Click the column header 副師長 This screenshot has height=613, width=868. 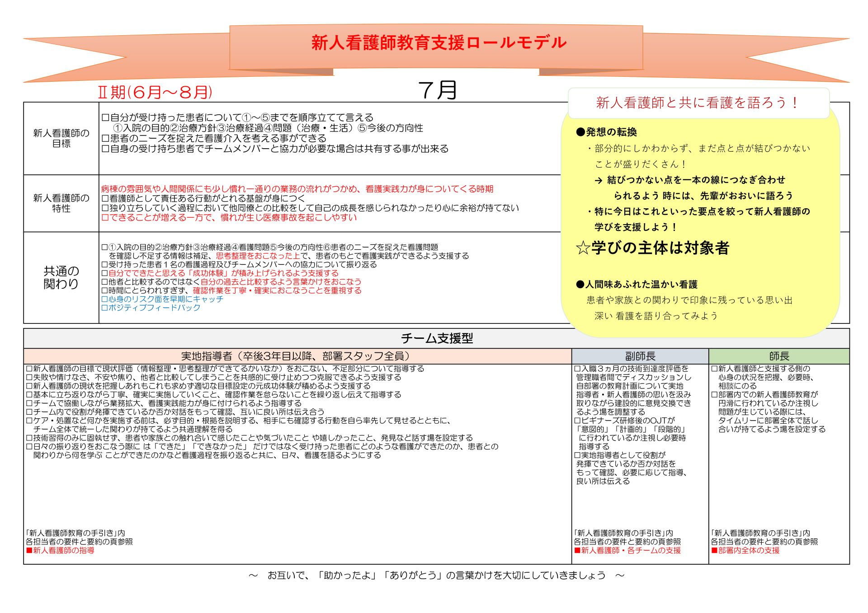coord(640,356)
